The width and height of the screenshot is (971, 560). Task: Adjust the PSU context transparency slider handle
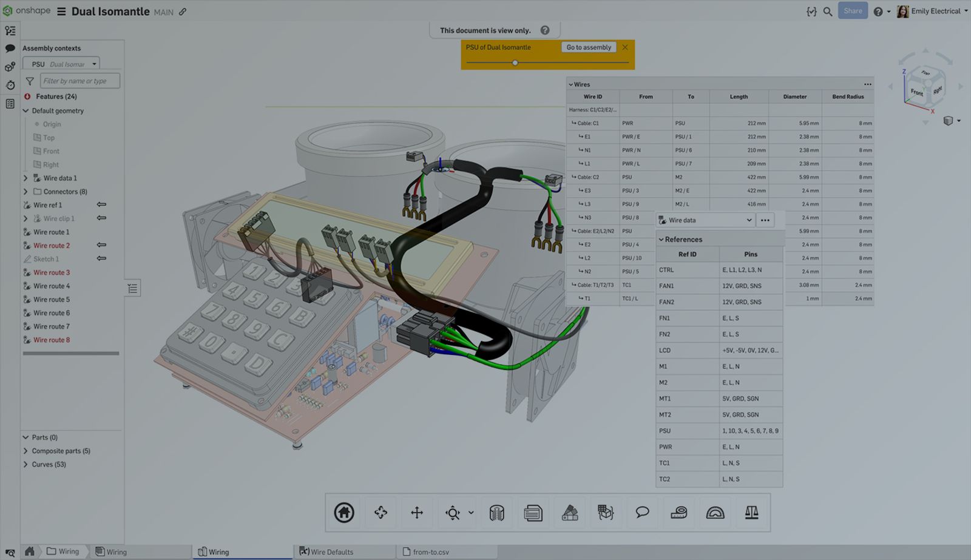click(x=515, y=62)
